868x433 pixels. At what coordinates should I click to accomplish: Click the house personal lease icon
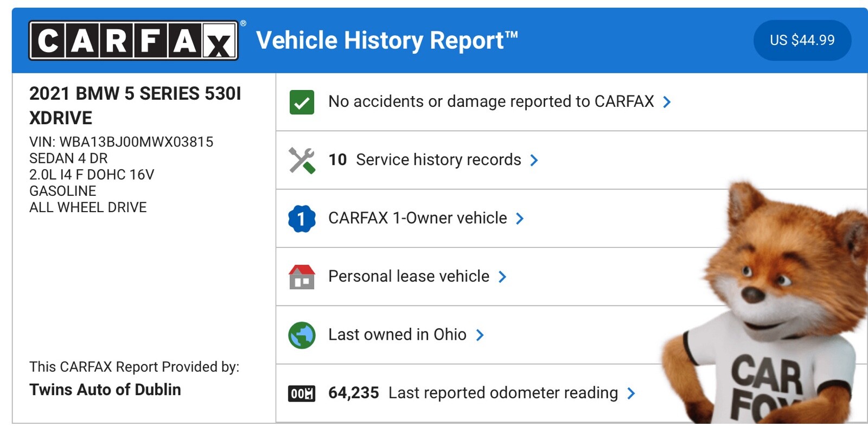(x=302, y=277)
